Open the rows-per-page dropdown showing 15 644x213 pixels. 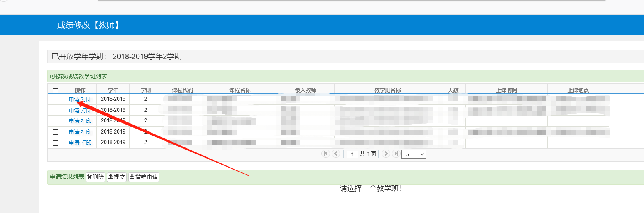pos(413,154)
